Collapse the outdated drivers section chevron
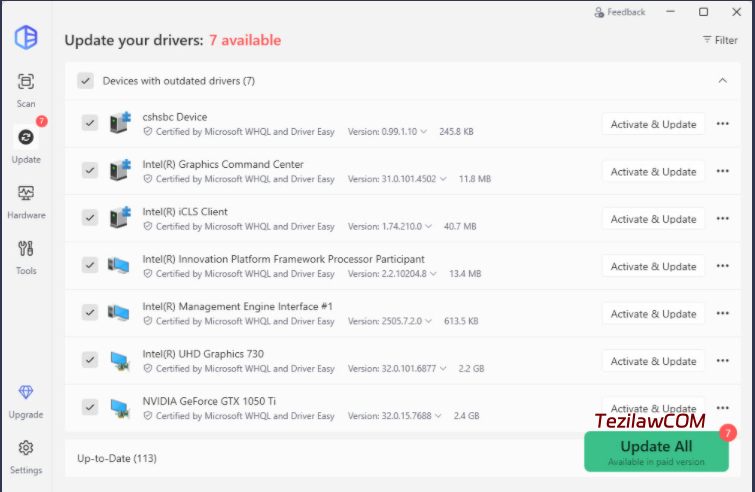The width and height of the screenshot is (755, 492). point(722,80)
